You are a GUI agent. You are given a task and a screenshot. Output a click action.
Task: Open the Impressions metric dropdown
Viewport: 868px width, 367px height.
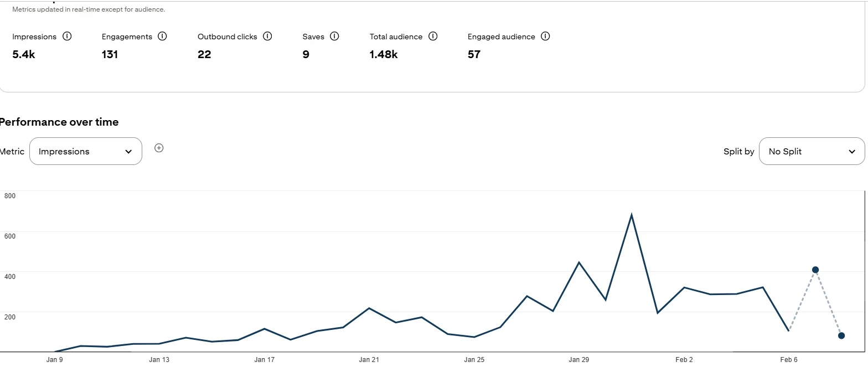[86, 151]
